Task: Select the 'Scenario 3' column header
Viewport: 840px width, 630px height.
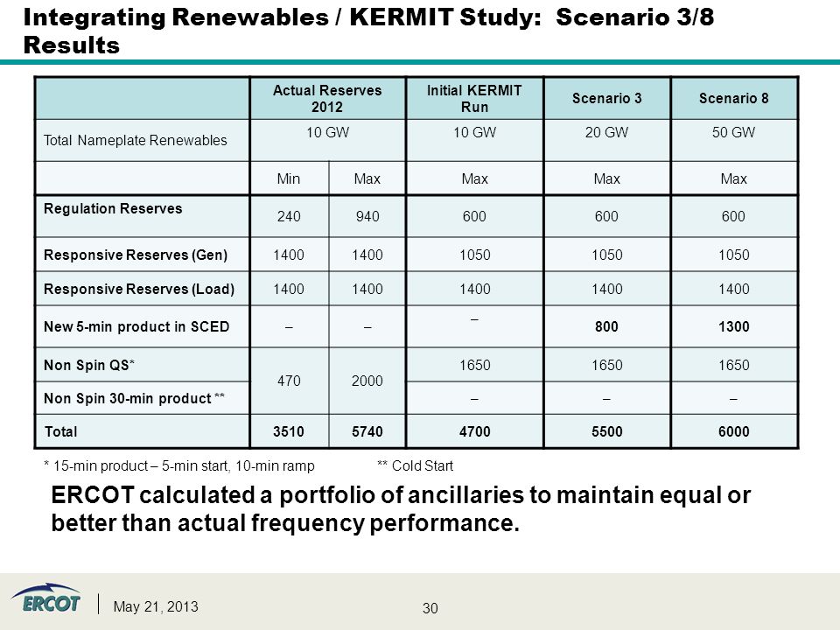Action: pos(607,99)
